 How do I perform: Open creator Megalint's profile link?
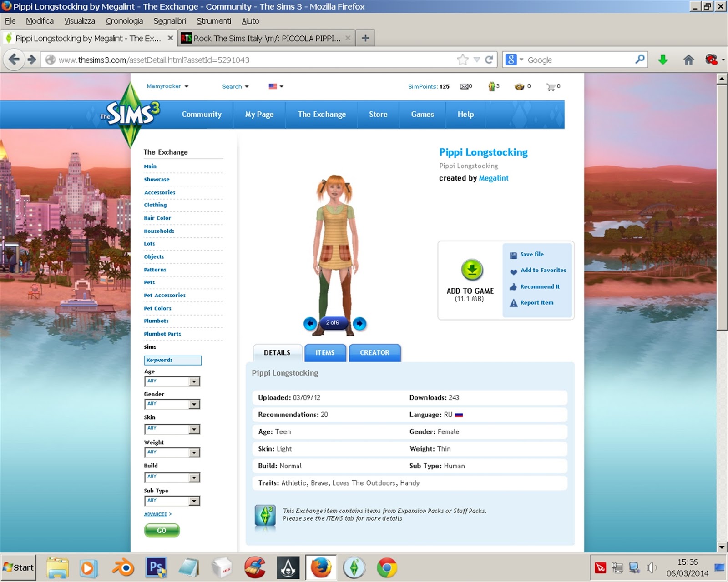click(494, 178)
